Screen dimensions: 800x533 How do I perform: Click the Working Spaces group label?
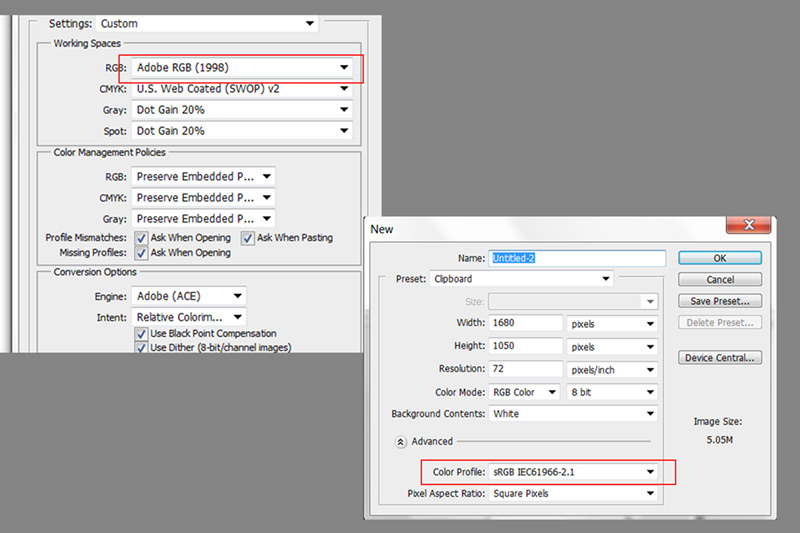click(x=87, y=43)
